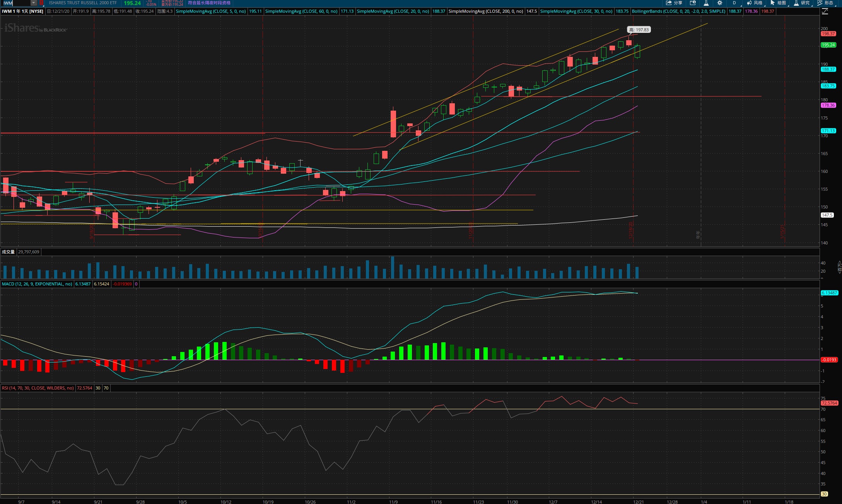Open the patterns (形态) menu
The width and height of the screenshot is (842, 504).
pyautogui.click(x=825, y=3)
